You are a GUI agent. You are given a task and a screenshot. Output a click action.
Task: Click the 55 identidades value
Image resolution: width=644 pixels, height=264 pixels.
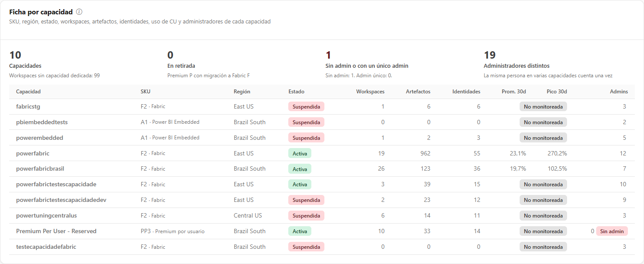click(477, 153)
